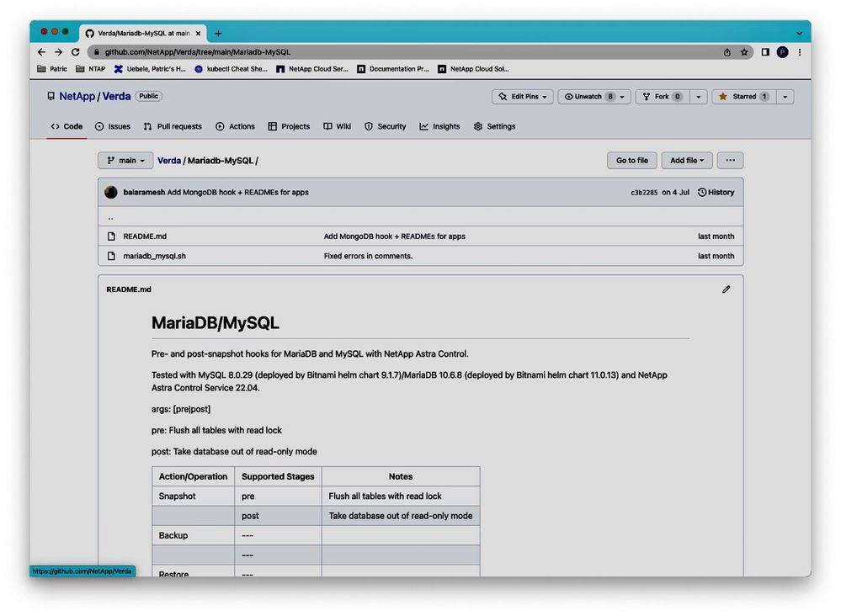This screenshot has width=841, height=616.
Task: Select the Projects tab
Action: pyautogui.click(x=289, y=126)
